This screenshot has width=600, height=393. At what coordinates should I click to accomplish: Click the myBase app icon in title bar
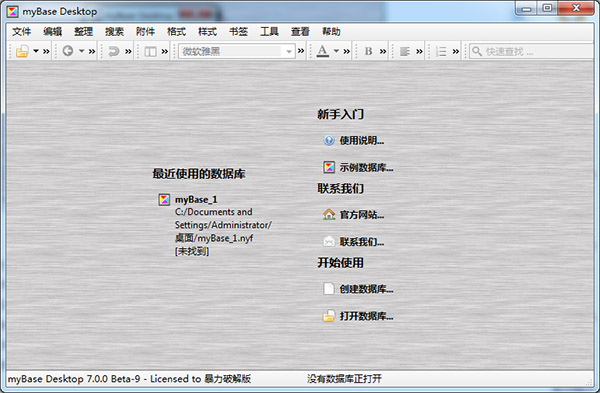pyautogui.click(x=13, y=11)
